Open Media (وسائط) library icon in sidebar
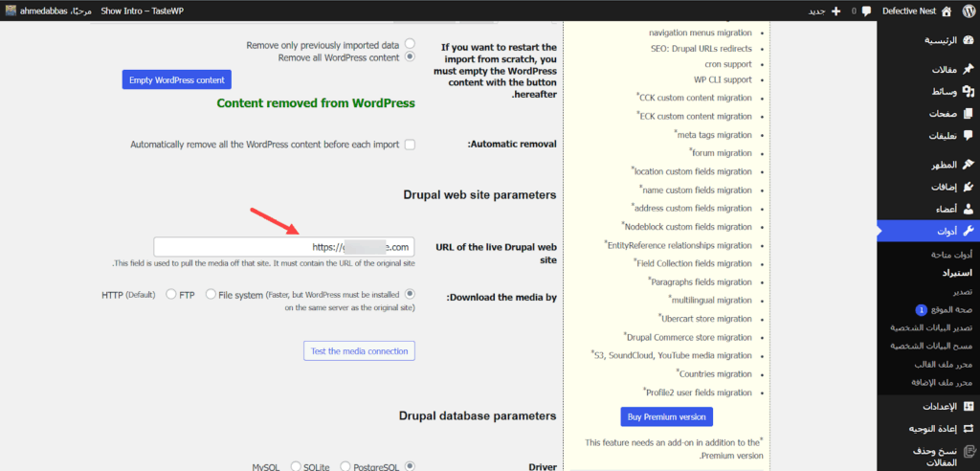Viewport: 980px width, 471px height. pos(968,92)
